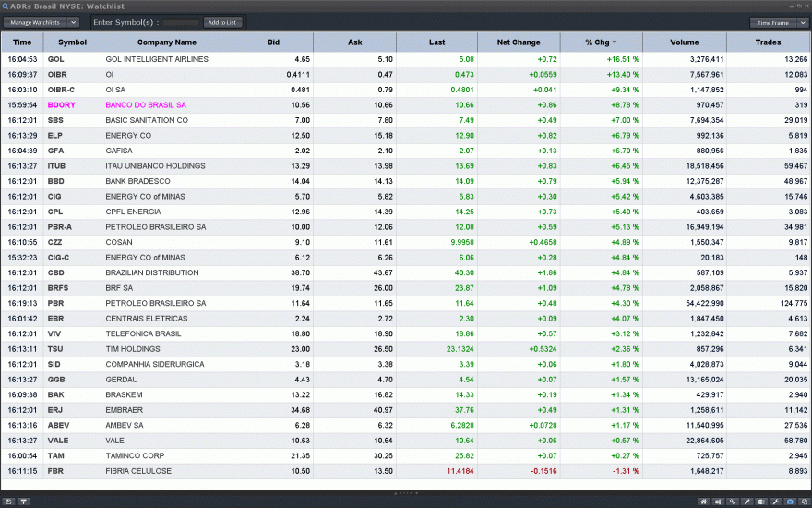This screenshot has height=508, width=812.
Task: Click the Time Frame button
Action: coord(773,23)
